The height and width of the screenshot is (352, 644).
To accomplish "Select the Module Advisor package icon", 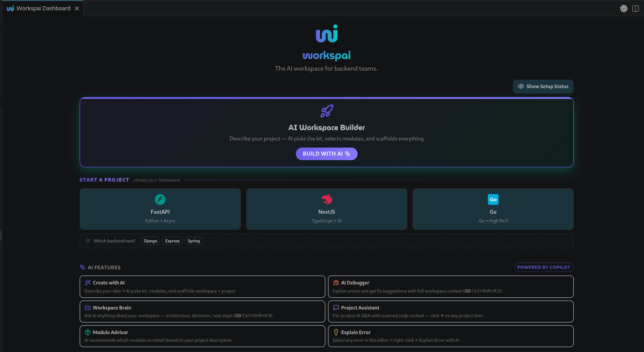I will [x=88, y=332].
